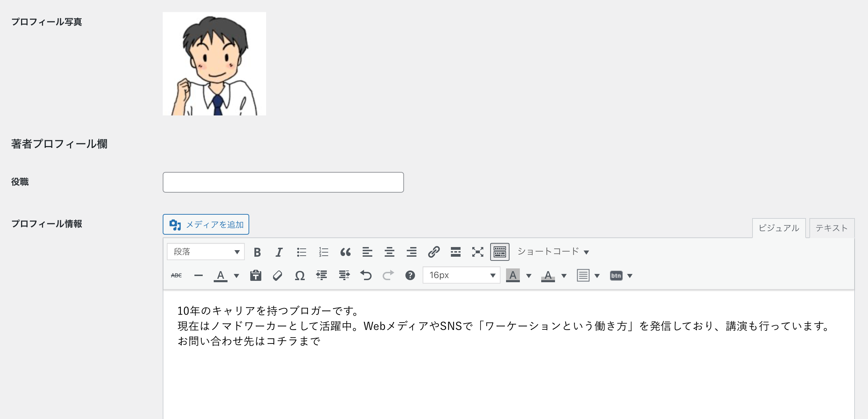
Task: Apply italic formatting
Action: [x=279, y=252]
